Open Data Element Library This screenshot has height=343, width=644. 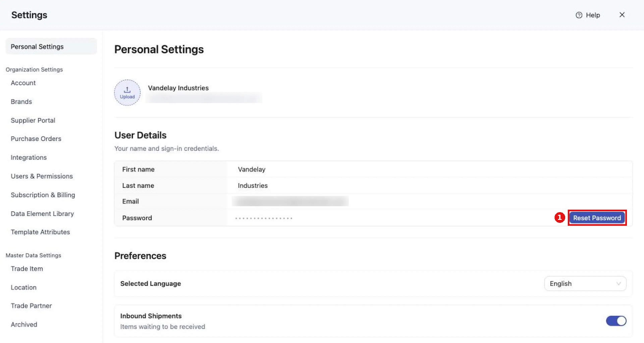click(x=42, y=214)
